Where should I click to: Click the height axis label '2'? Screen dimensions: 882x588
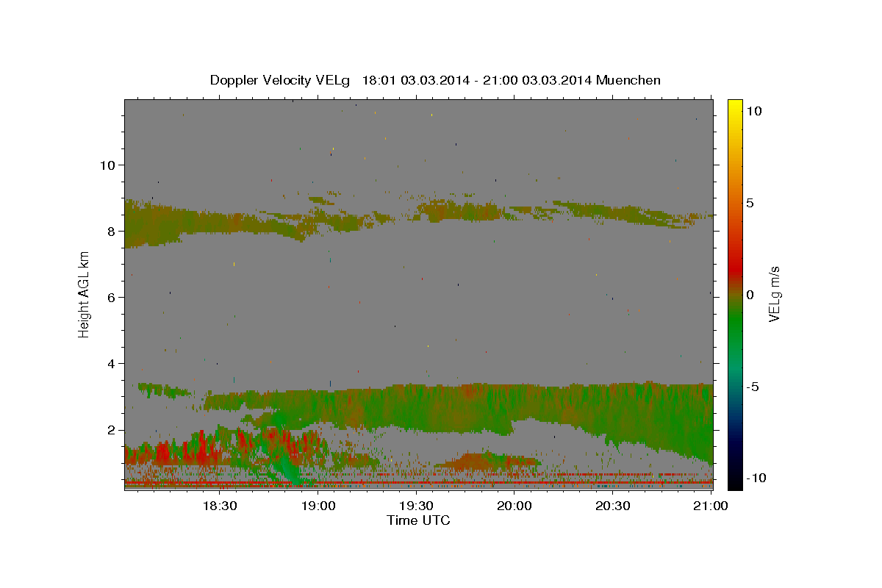(x=110, y=430)
